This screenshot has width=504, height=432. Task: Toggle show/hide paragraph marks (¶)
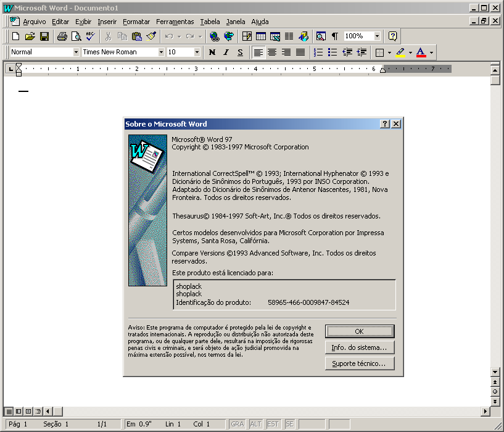(335, 36)
